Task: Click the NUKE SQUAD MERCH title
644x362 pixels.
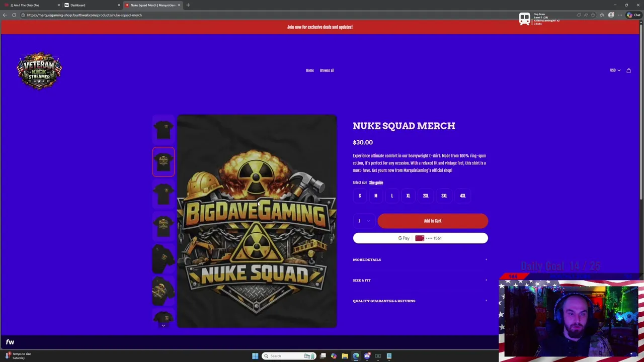Action: click(x=404, y=126)
